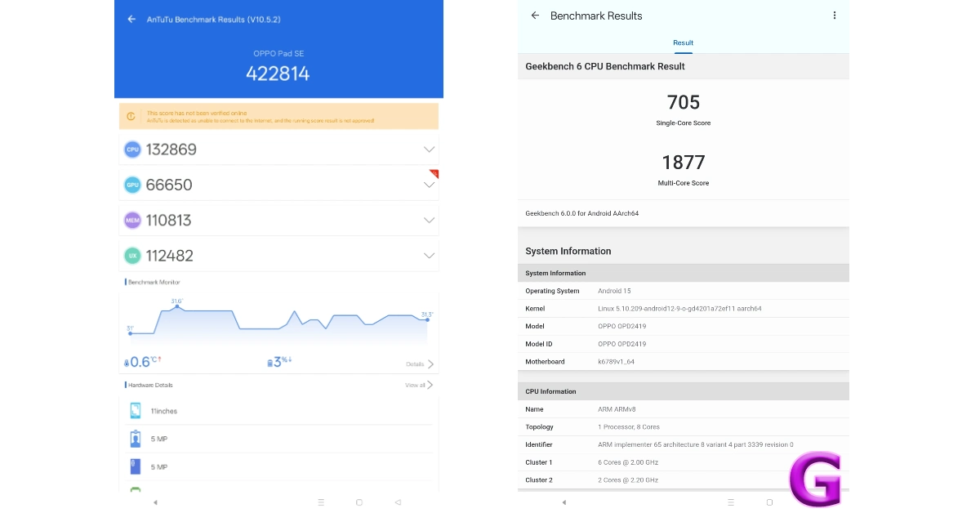The image size is (980, 513).
Task: Tap the back arrow in AnTuTu header
Action: click(x=131, y=19)
